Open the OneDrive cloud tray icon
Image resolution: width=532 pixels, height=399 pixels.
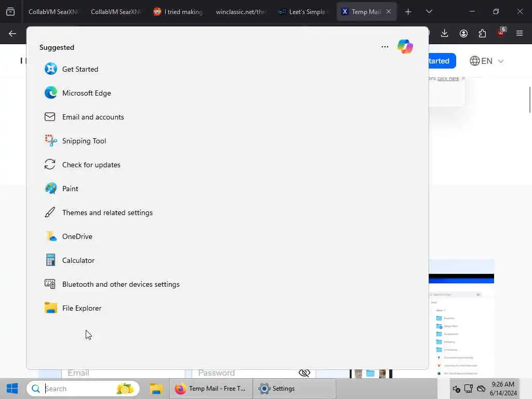pos(481,389)
